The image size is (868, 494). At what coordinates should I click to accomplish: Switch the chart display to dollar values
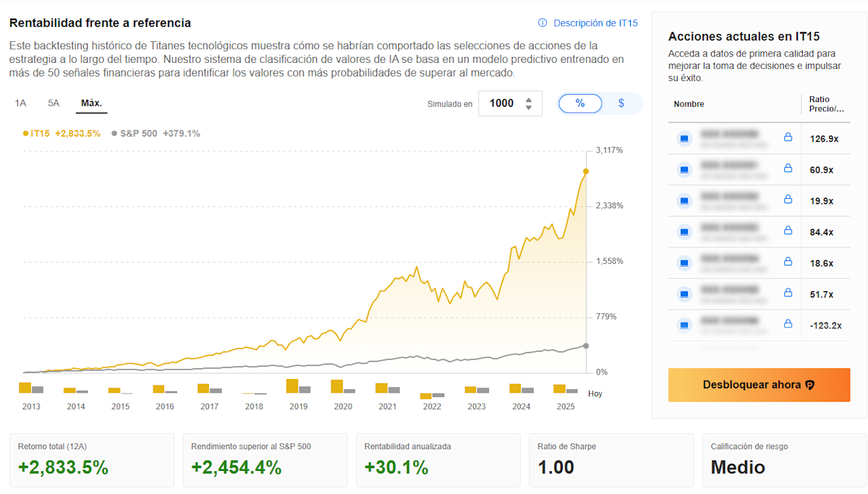pos(621,103)
